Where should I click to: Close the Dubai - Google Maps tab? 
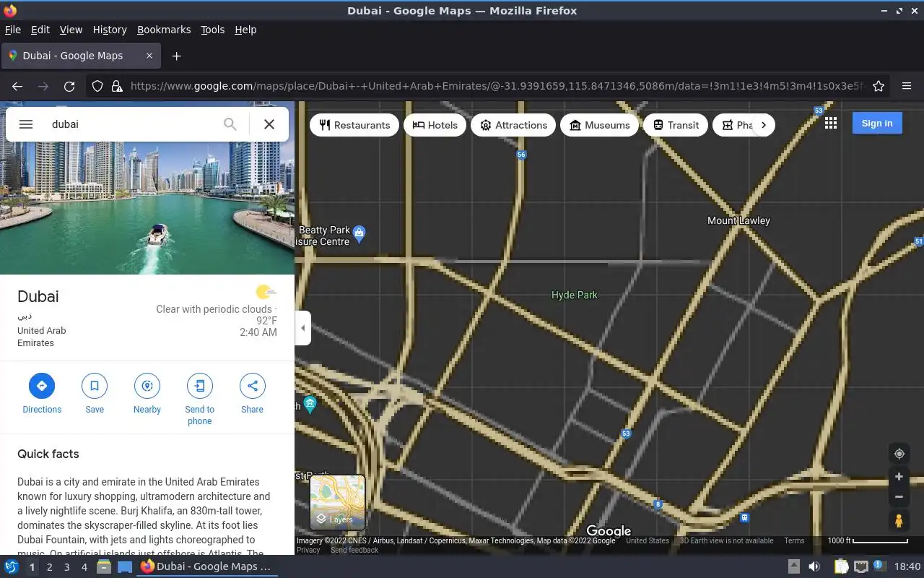point(149,56)
